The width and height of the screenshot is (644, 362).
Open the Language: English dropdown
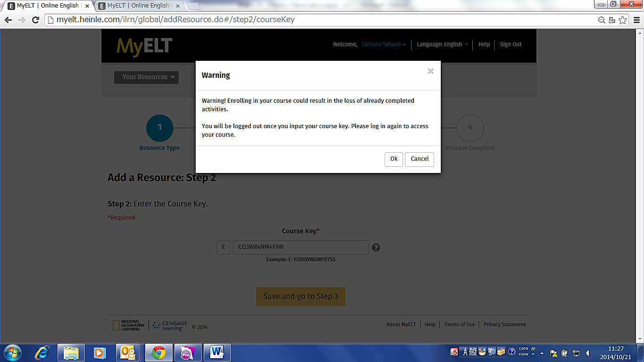pyautogui.click(x=442, y=44)
